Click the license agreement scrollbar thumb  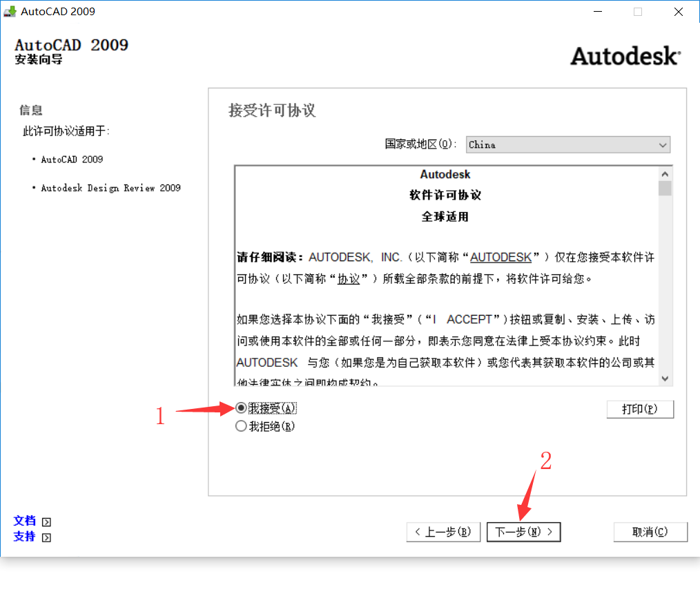coord(665,189)
